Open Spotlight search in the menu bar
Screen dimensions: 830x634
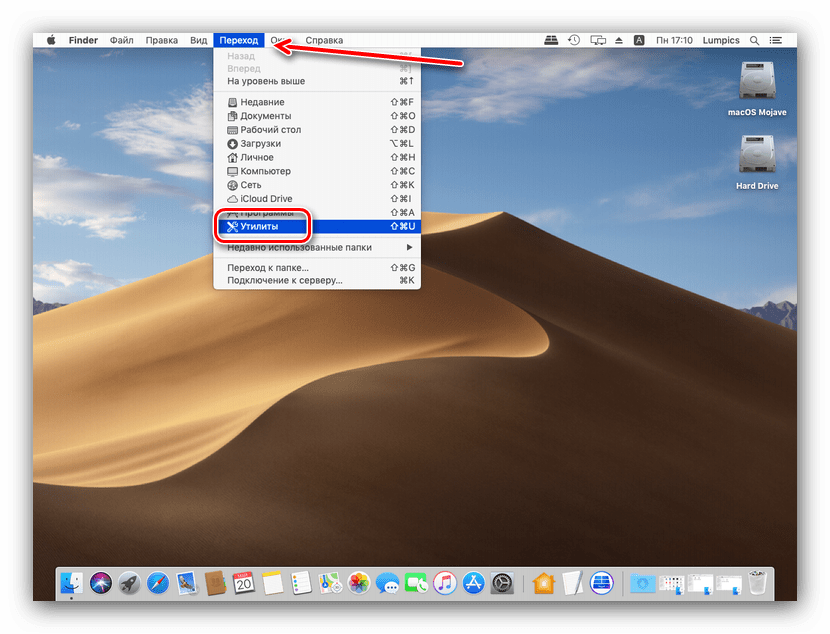coord(755,40)
